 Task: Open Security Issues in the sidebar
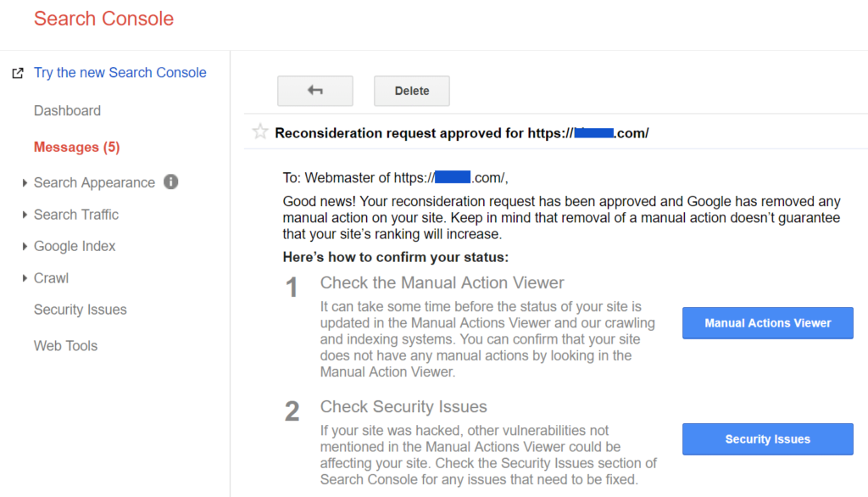pyautogui.click(x=80, y=310)
